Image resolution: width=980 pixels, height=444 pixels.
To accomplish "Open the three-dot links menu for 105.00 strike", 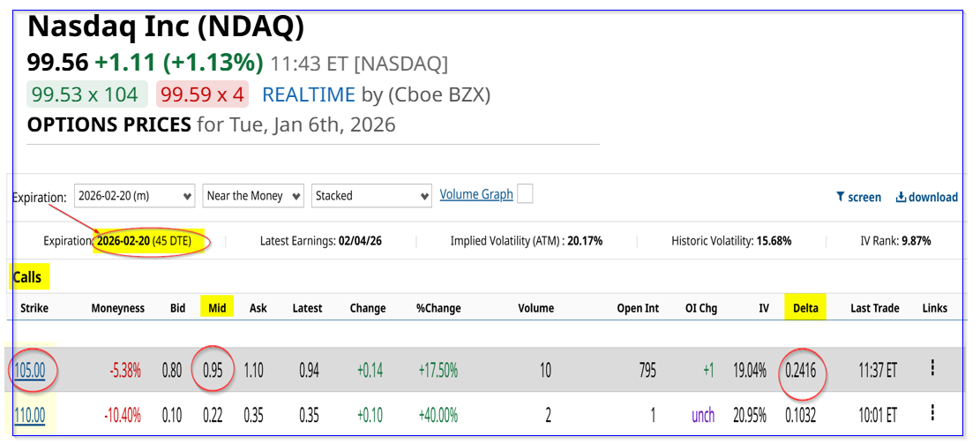I will 932,369.
